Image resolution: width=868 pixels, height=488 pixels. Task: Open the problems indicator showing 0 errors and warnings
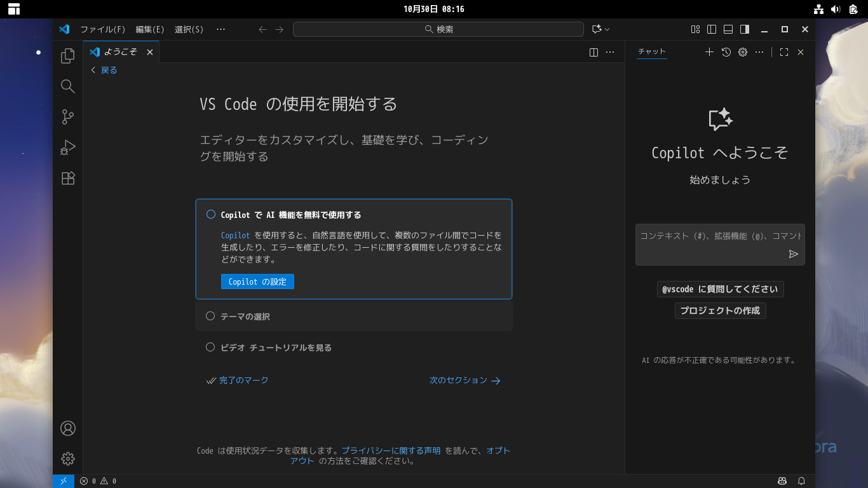coord(98,481)
